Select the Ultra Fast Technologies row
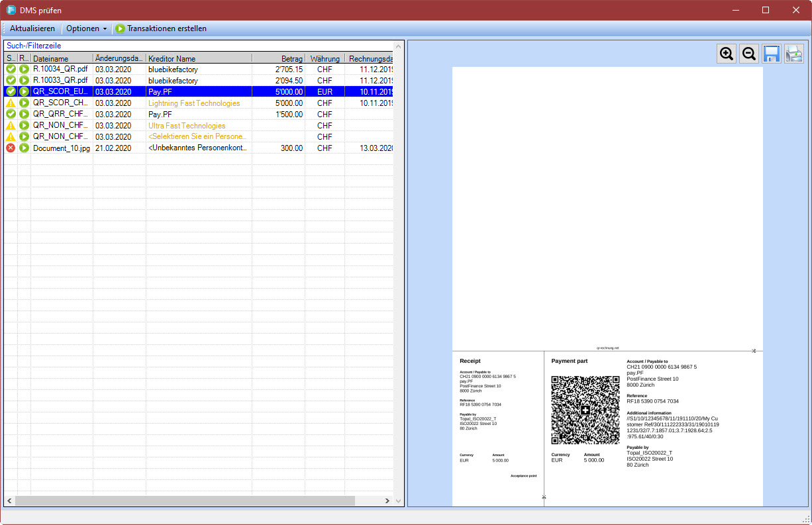812x525 pixels. click(x=187, y=125)
